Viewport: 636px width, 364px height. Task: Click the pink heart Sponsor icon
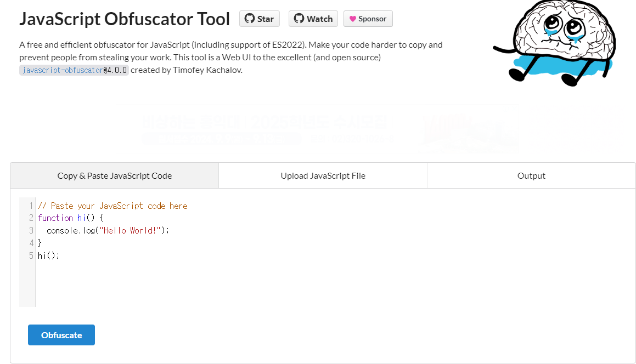tap(352, 19)
